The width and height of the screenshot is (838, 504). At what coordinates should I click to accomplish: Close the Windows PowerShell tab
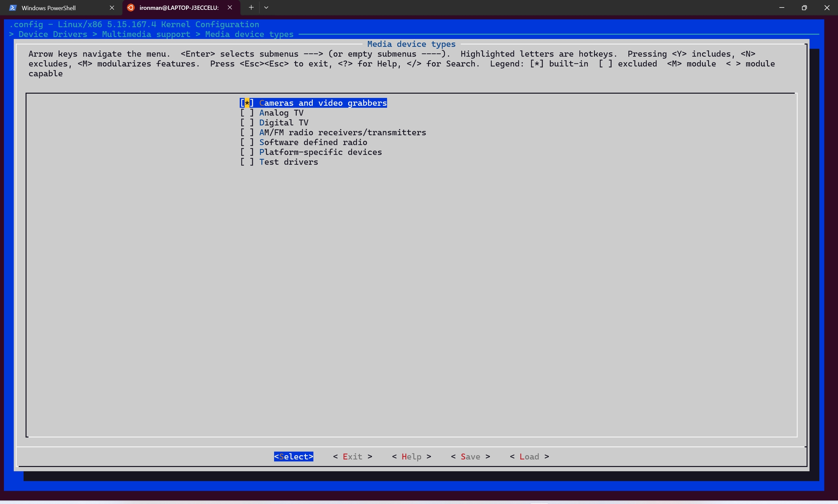click(x=112, y=8)
